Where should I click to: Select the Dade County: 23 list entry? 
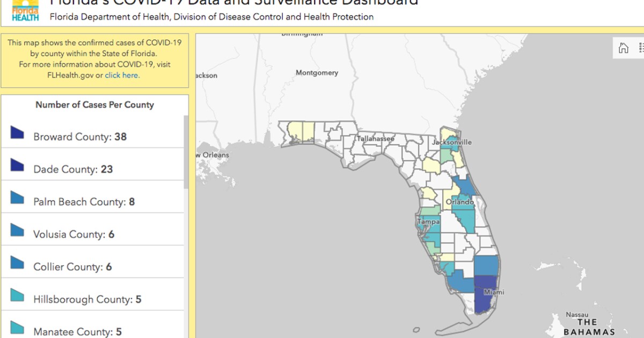point(75,168)
